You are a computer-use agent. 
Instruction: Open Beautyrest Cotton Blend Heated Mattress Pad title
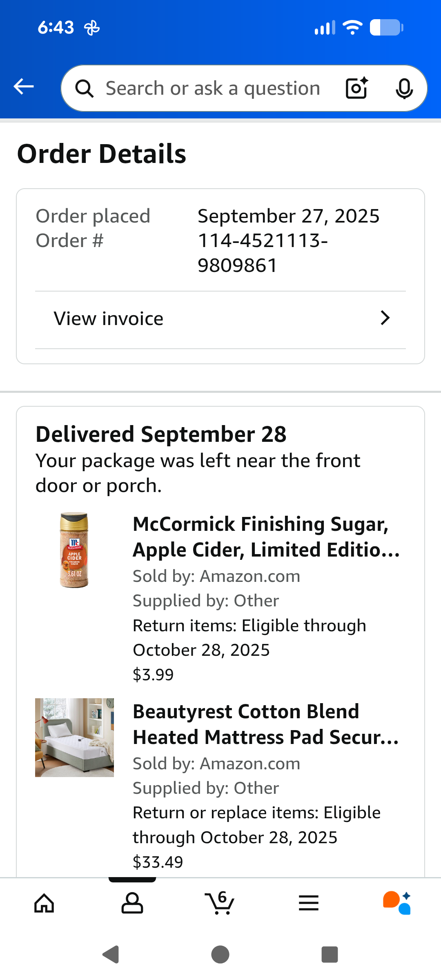pyautogui.click(x=266, y=724)
